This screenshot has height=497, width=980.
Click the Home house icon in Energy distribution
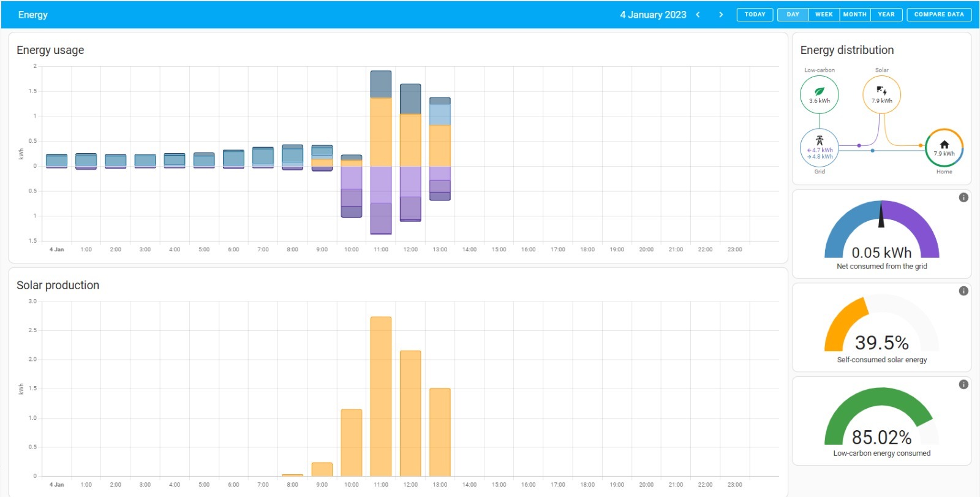[944, 145]
